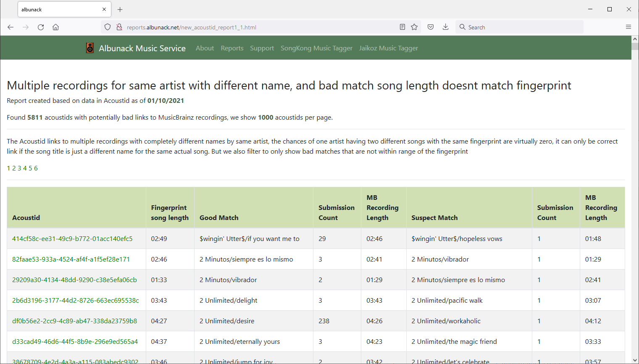Open the Reports menu item
639x364 pixels.
point(232,48)
